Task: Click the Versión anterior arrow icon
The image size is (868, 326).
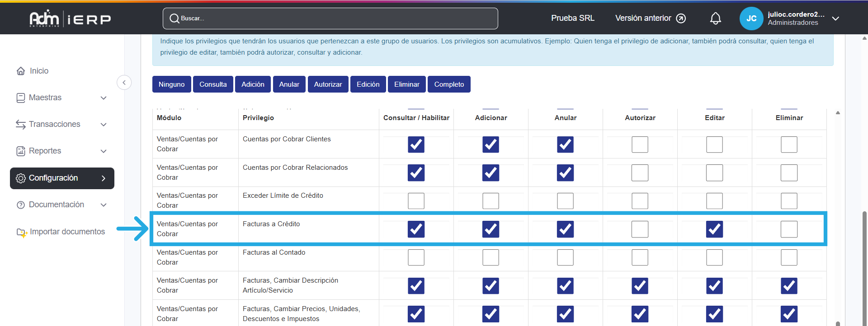Action: (x=681, y=19)
